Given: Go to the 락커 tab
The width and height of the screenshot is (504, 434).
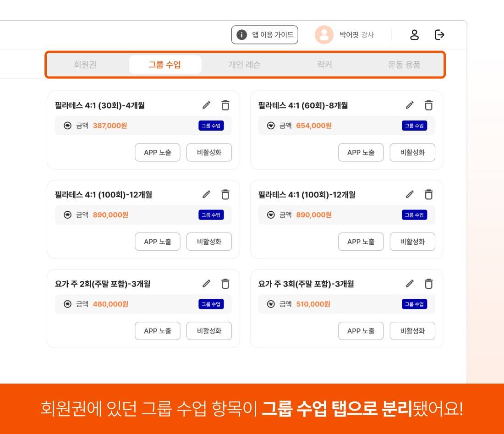Looking at the screenshot, I should pyautogui.click(x=324, y=65).
